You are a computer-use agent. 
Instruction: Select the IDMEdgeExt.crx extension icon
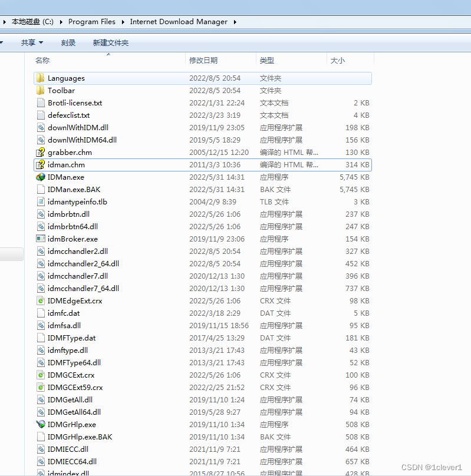[41, 301]
